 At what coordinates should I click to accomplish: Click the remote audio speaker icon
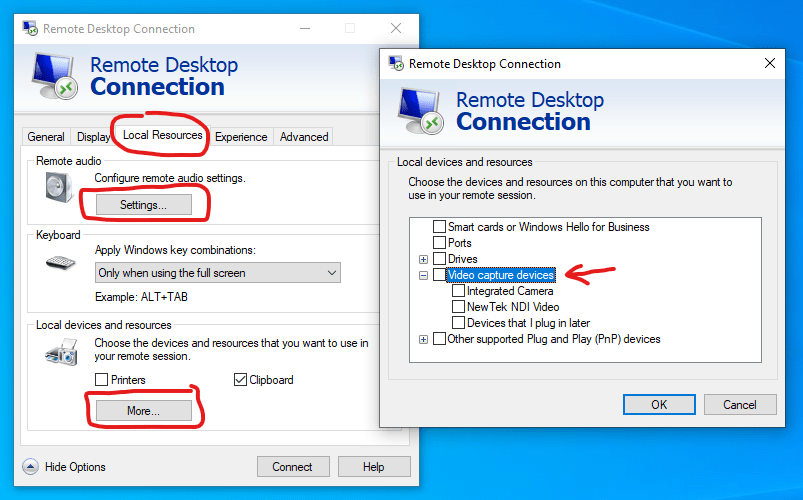[x=59, y=187]
